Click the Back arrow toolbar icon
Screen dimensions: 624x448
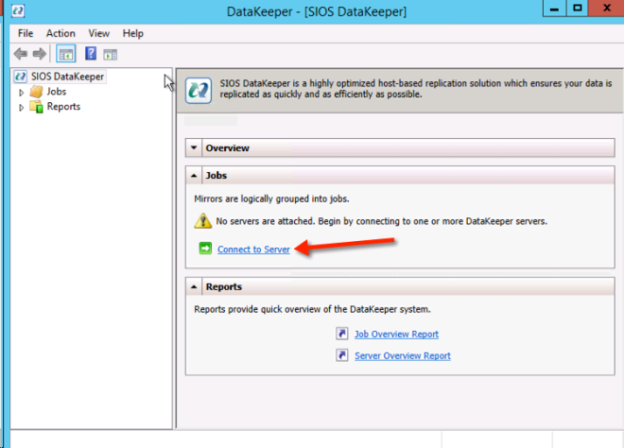pos(20,53)
